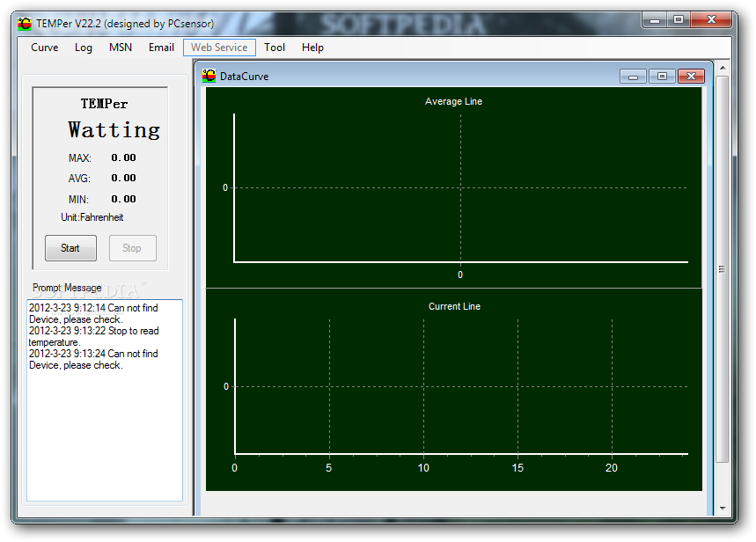The image size is (756, 542).
Task: Click the disabled Stop button
Action: pos(132,248)
